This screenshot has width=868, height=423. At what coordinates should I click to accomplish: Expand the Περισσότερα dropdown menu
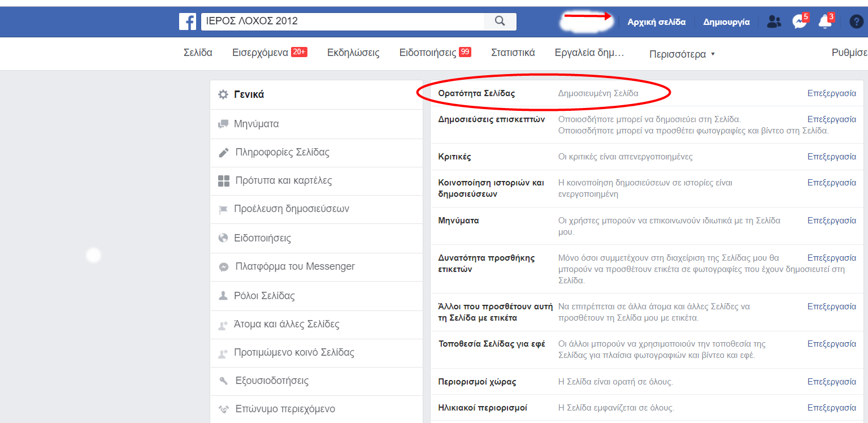point(682,54)
